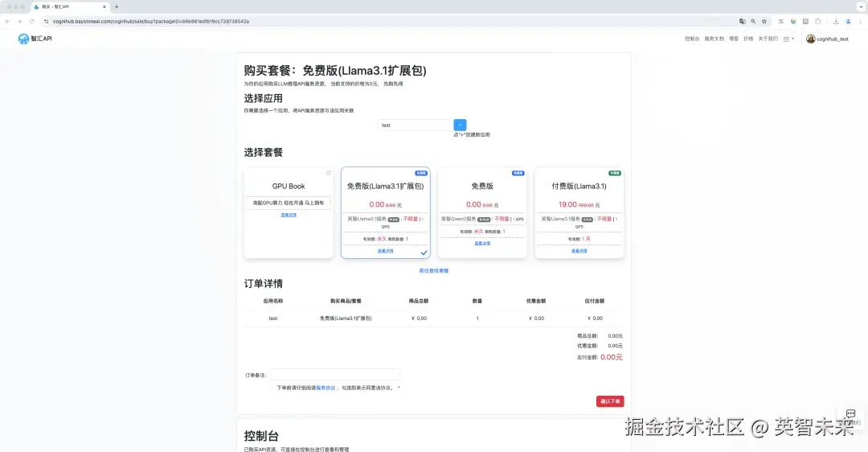Open browser extensions puzzle icon
This screenshot has height=452, width=868.
(817, 21)
